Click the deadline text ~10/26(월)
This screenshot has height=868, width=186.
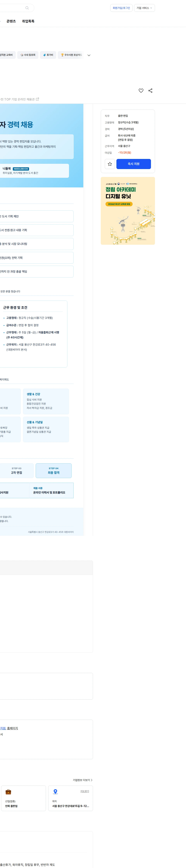click(x=124, y=153)
